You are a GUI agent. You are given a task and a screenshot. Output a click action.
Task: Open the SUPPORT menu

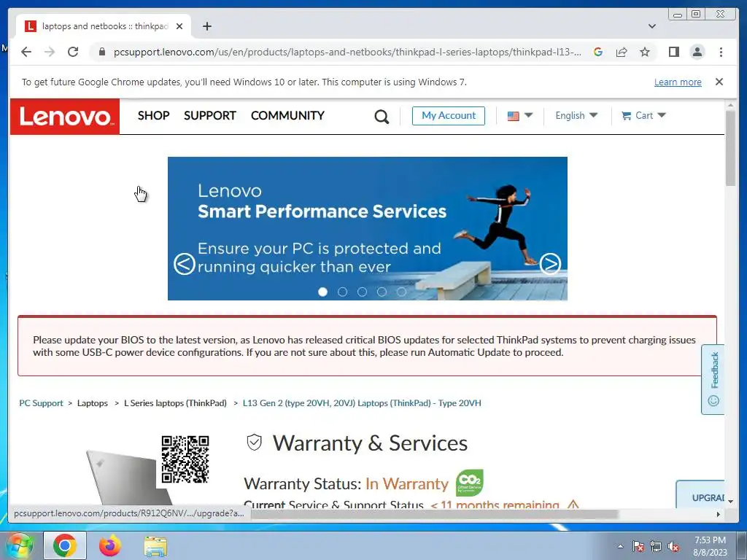pos(209,116)
